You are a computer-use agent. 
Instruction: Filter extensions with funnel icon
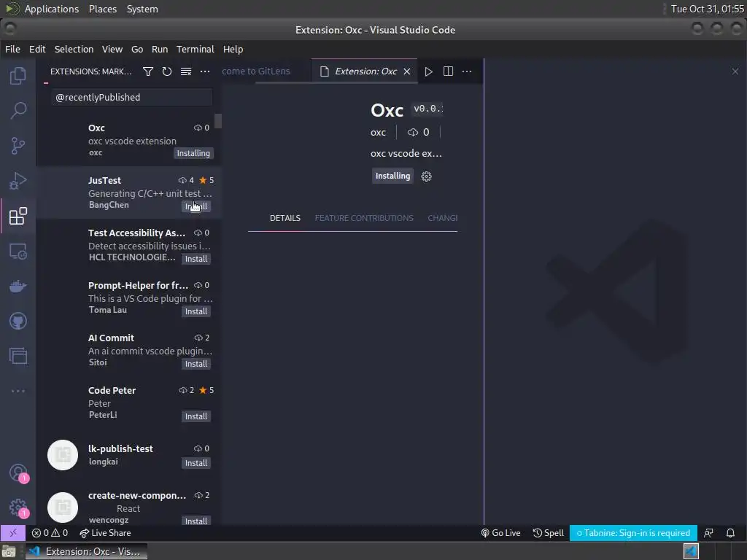click(x=148, y=71)
